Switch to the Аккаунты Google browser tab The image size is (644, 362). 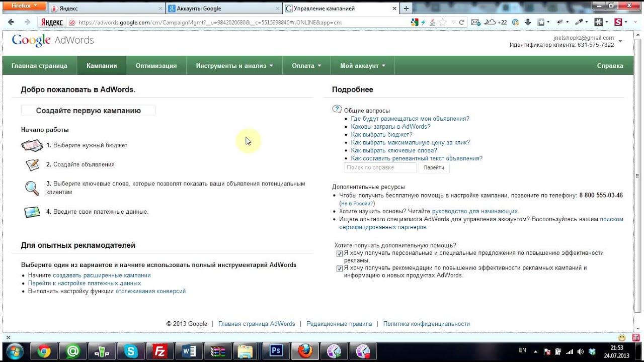click(x=224, y=9)
